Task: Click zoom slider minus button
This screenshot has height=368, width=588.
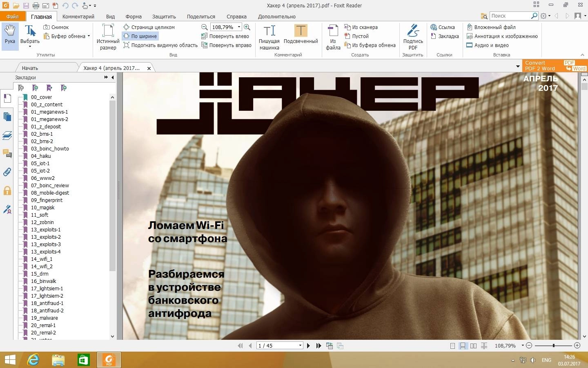Action: pos(529,346)
